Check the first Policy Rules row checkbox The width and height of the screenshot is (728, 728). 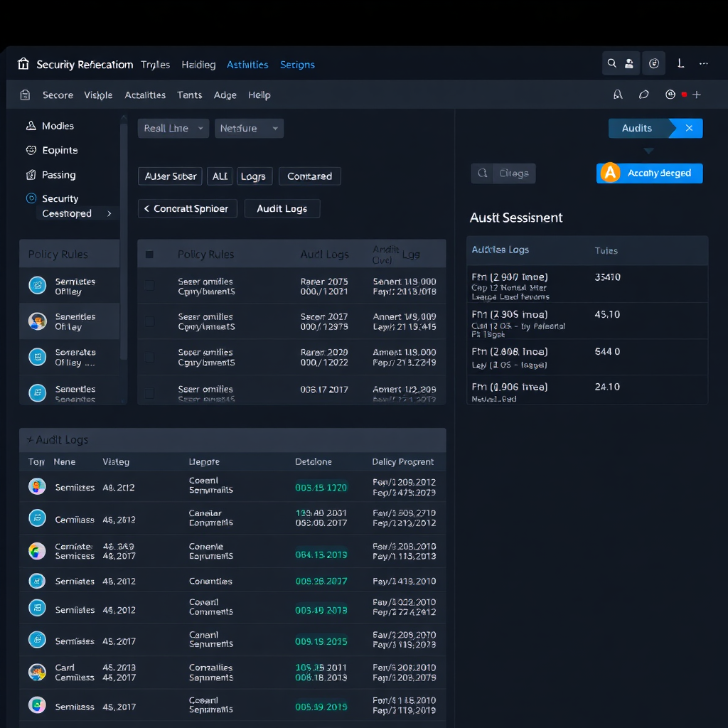149,286
